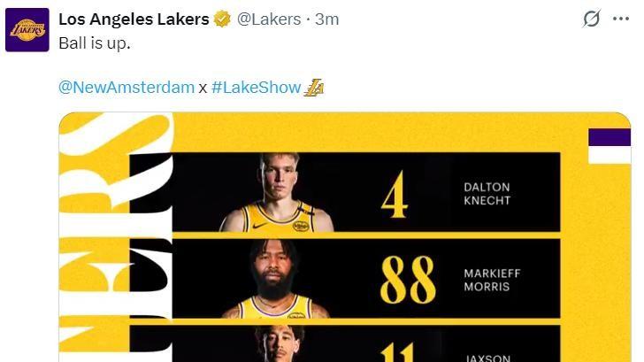
Task: Click the Lakers emoji after #LakeShow
Action: click(x=314, y=88)
